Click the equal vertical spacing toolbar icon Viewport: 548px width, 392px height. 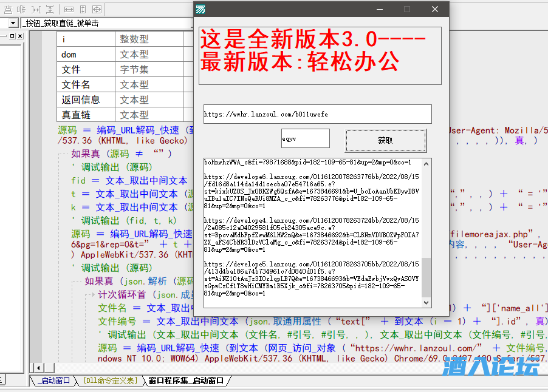pyautogui.click(x=50, y=9)
